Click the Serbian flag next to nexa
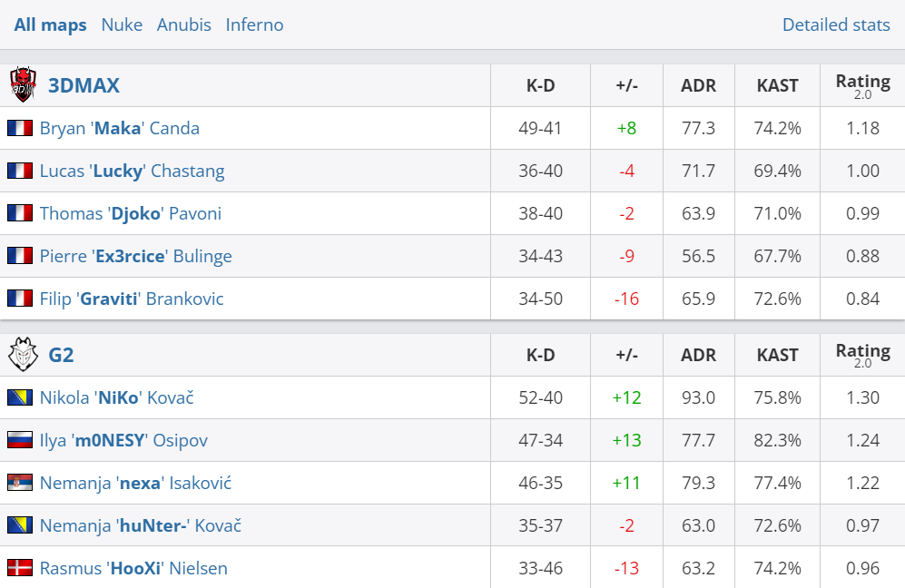The image size is (905, 588). (20, 483)
